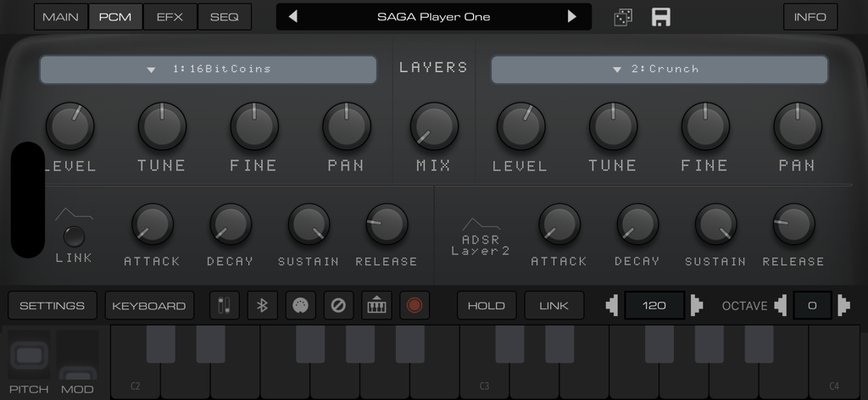Viewport: 868px width, 400px height.
Task: Open preset name SAGA Player One
Action: 433,17
